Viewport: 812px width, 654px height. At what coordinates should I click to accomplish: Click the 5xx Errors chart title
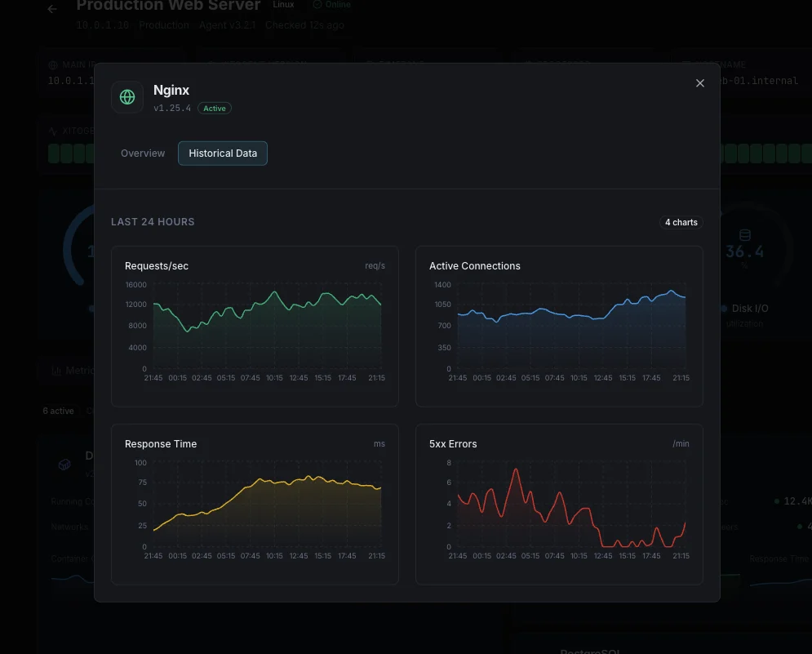tap(453, 444)
